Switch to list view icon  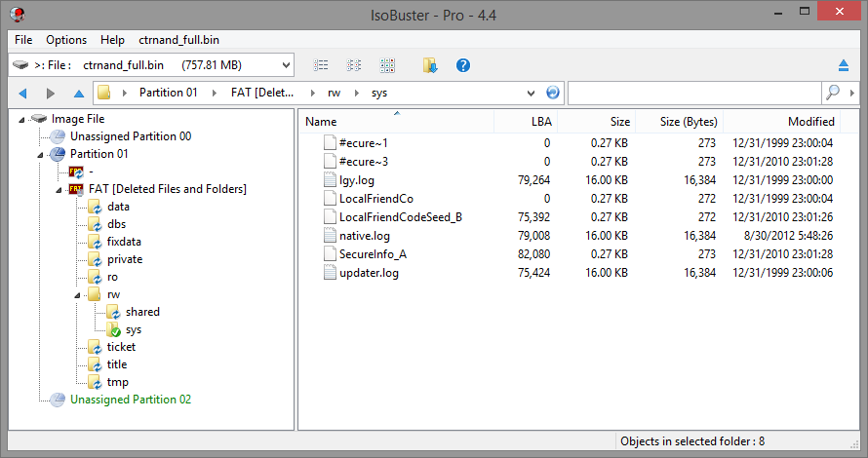(321, 65)
